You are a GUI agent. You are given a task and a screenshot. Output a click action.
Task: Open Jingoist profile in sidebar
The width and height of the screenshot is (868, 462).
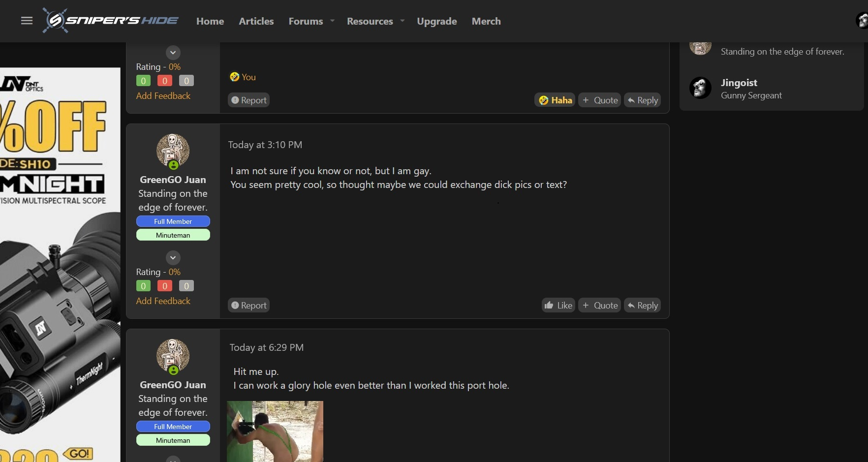[x=739, y=83]
